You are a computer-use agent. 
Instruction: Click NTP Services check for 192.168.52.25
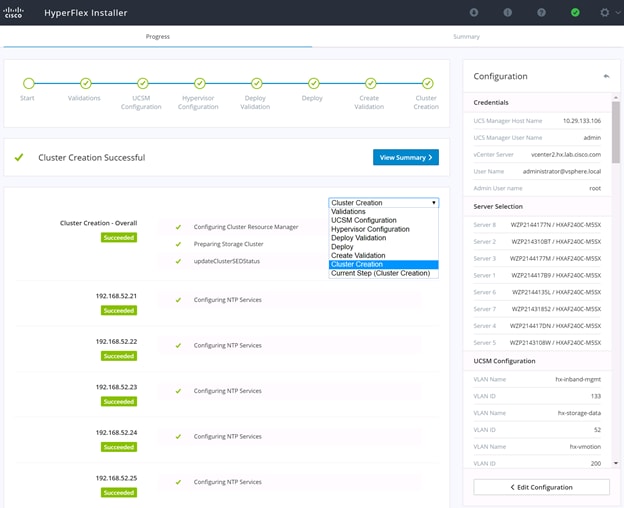tap(178, 482)
